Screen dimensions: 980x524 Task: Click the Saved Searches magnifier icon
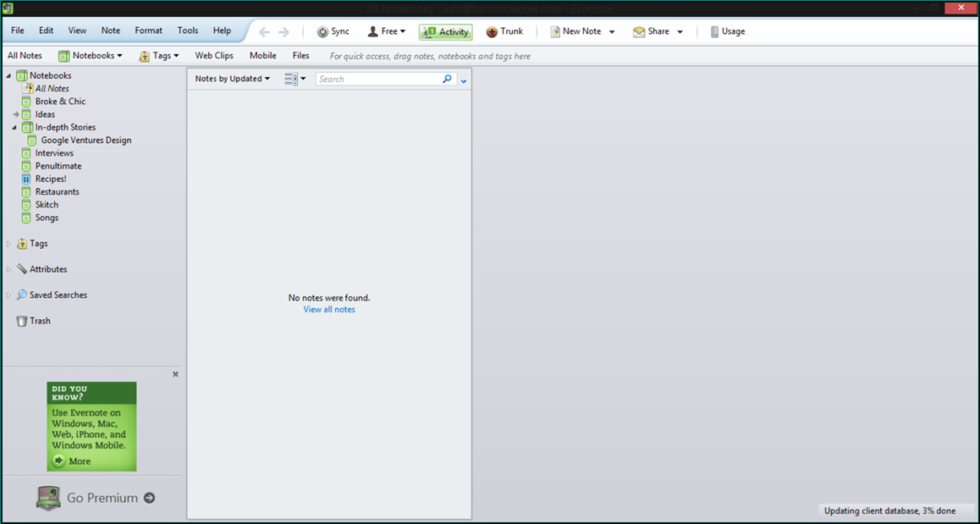pyautogui.click(x=22, y=295)
